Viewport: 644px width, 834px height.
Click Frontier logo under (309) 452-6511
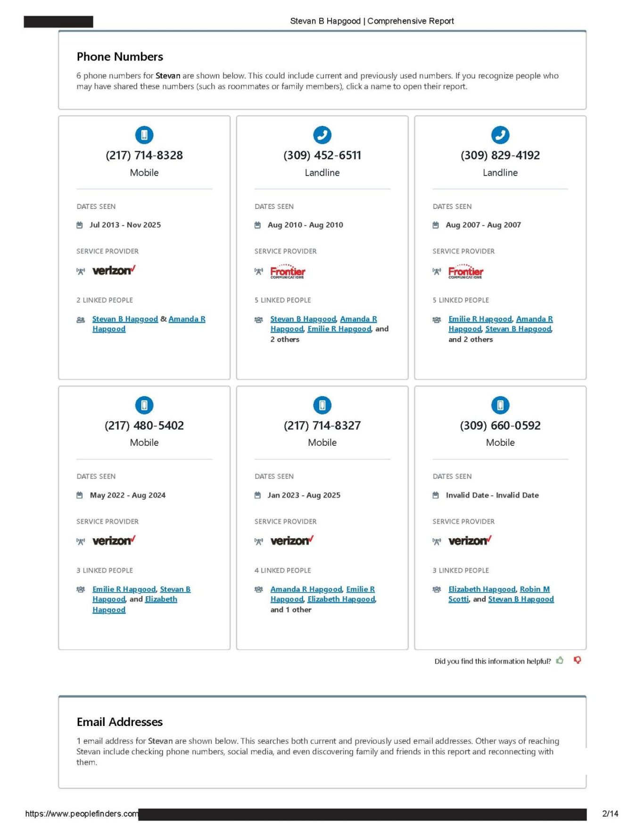click(288, 272)
